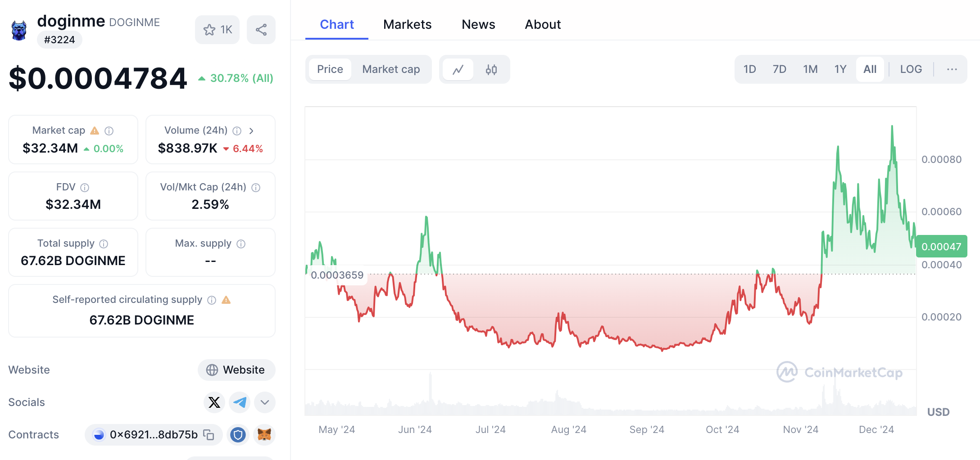Open chart more options ellipsis menu
The width and height of the screenshot is (980, 460).
[x=952, y=69]
